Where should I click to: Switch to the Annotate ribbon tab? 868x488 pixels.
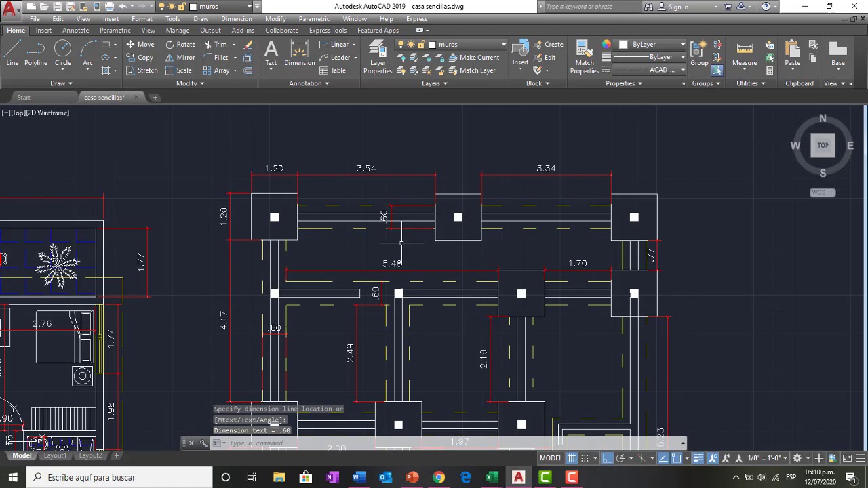(75, 30)
